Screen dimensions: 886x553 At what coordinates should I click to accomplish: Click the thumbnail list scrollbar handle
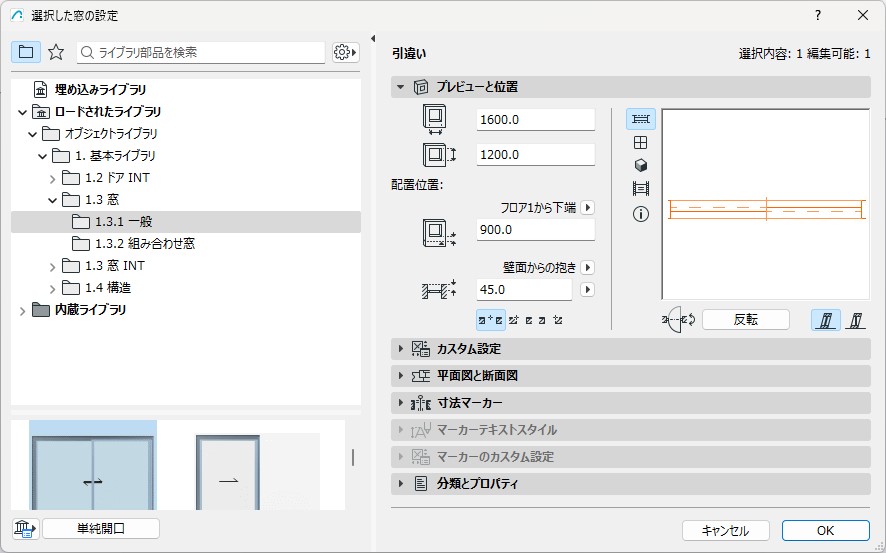[x=352, y=457]
